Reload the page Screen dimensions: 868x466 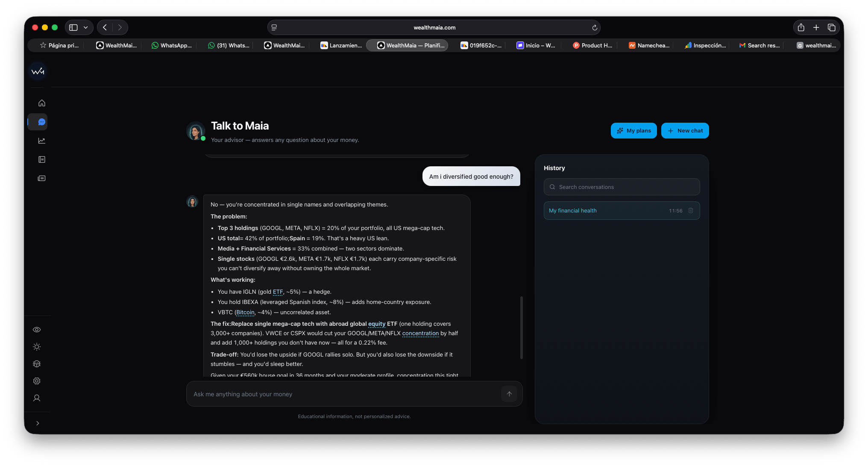click(595, 27)
